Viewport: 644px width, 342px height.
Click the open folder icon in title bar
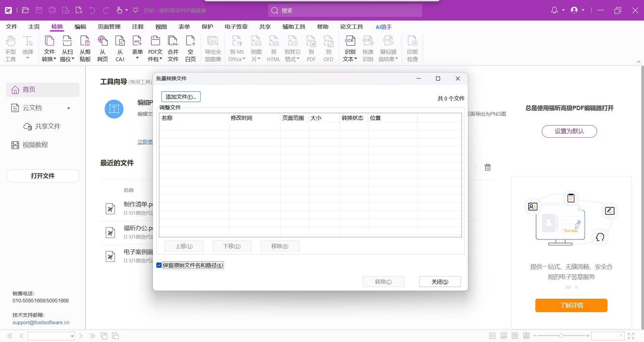pos(25,10)
